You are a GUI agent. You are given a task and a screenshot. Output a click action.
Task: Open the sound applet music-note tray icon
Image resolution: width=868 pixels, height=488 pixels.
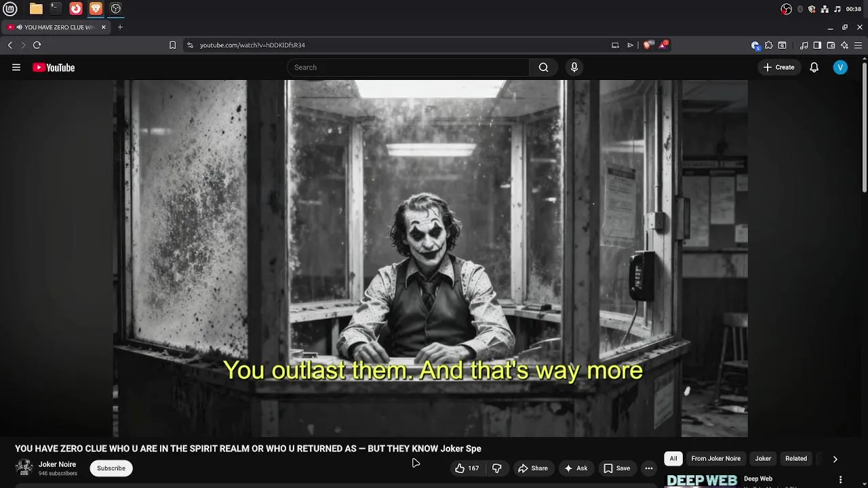(837, 9)
